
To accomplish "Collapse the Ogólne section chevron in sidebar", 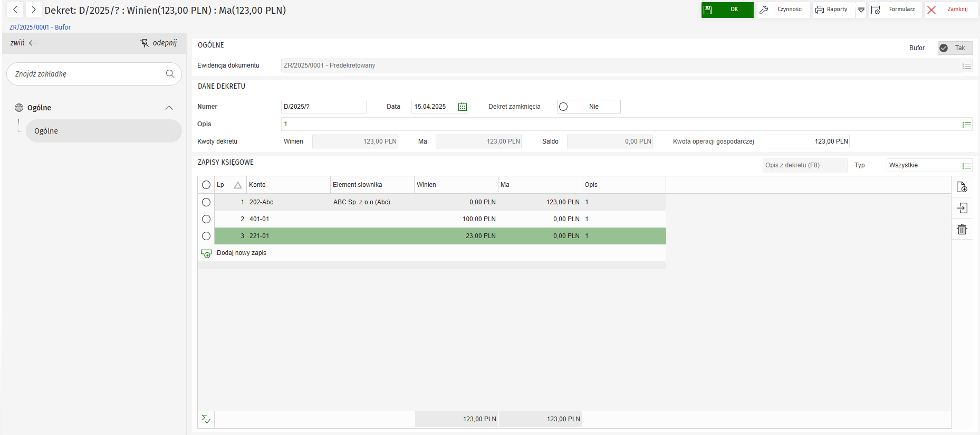I will (x=169, y=108).
